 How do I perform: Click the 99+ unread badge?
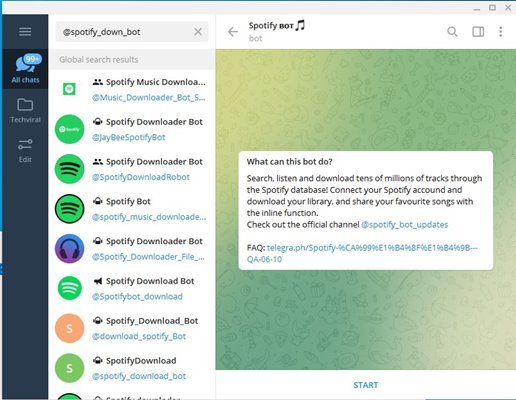click(x=32, y=59)
